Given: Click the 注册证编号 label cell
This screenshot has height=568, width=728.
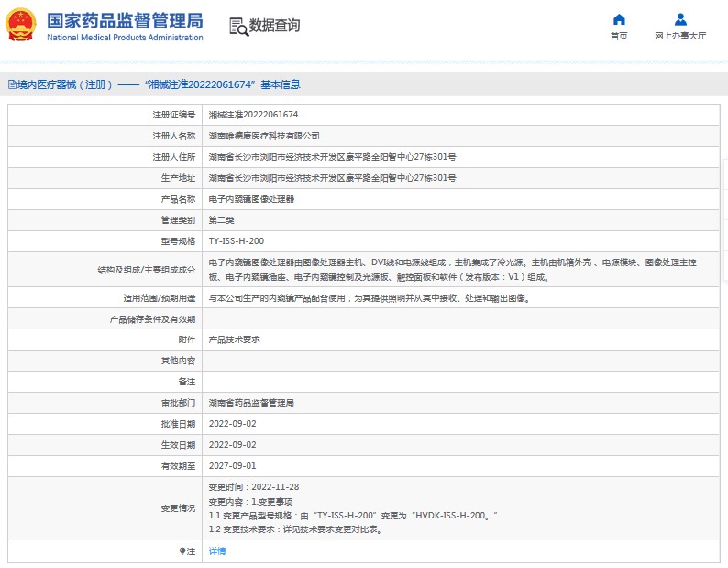Looking at the screenshot, I should coord(105,115).
